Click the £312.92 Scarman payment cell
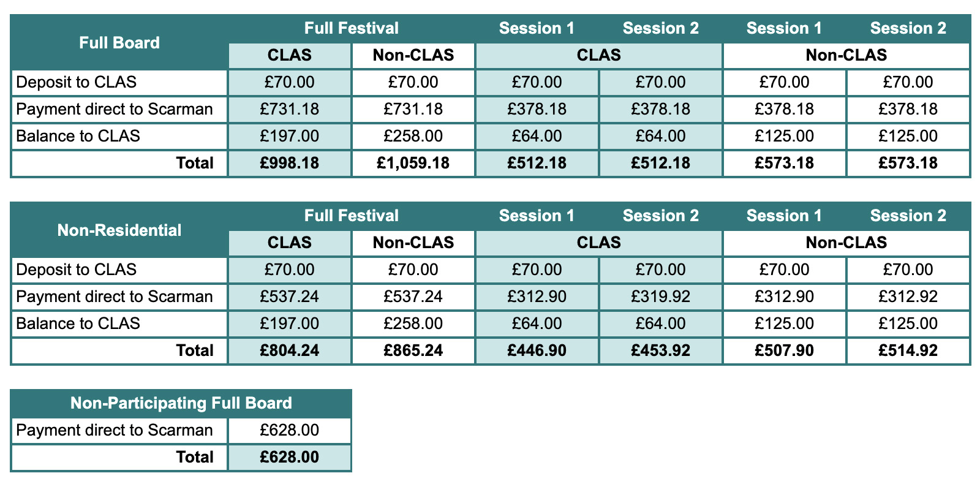Image resolution: width=980 pixels, height=484 pixels. (x=908, y=297)
